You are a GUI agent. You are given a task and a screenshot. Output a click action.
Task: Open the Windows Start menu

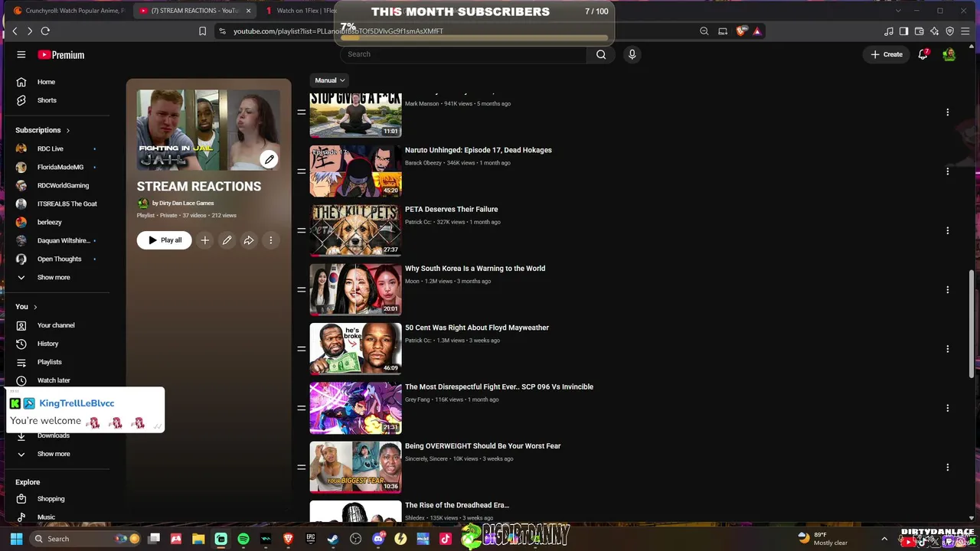tap(16, 539)
